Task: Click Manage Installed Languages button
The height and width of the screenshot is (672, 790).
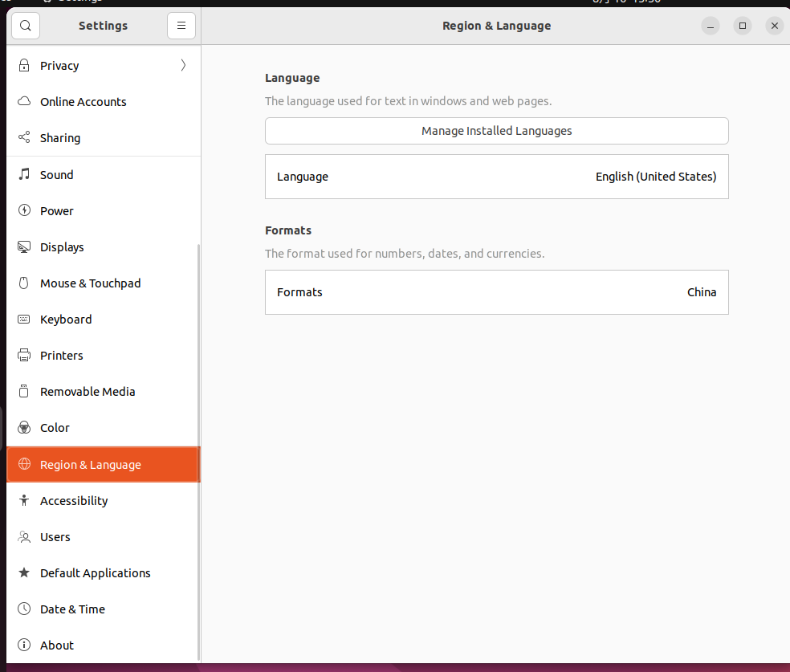Action: coord(496,131)
